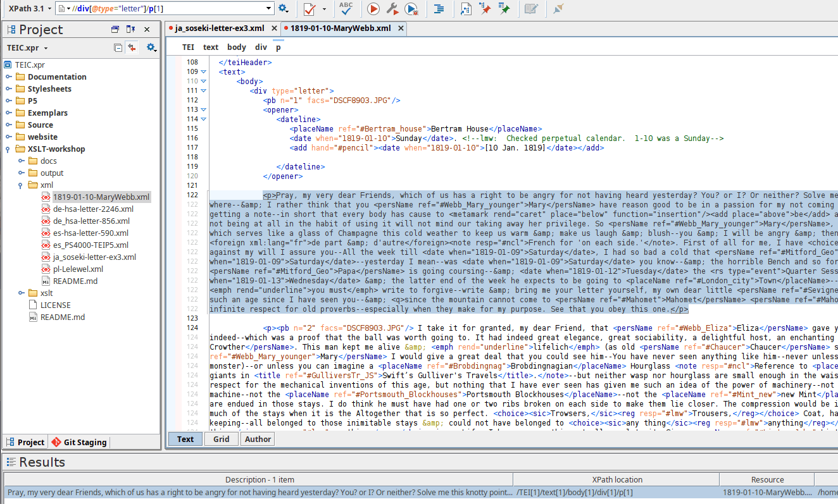
Task: Select the Source folder
Action: [x=41, y=125]
